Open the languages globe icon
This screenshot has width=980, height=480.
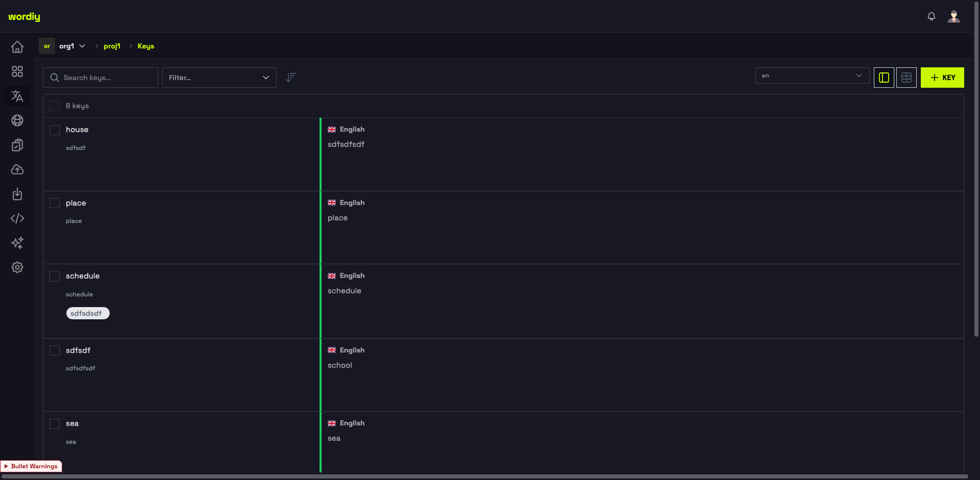point(17,120)
